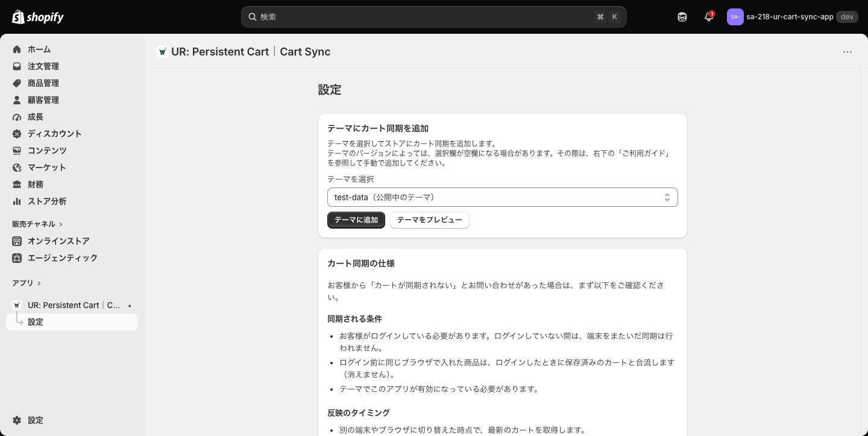868x436 pixels.
Task: Click the コンテンツ image icon
Action: click(x=17, y=151)
